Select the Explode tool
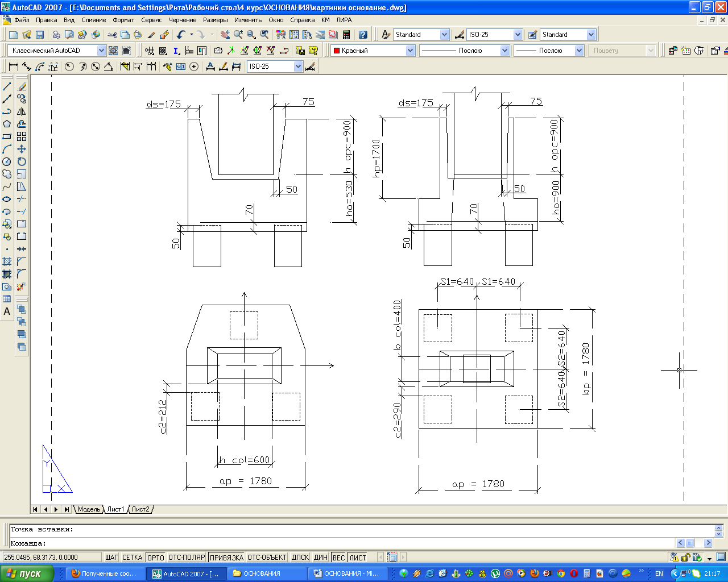 pos(22,286)
